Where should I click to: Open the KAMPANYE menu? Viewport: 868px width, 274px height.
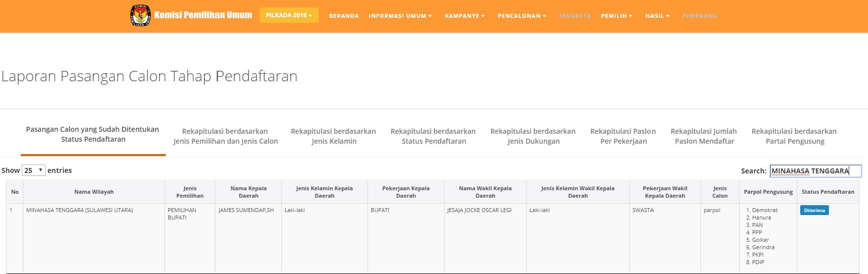(x=465, y=16)
